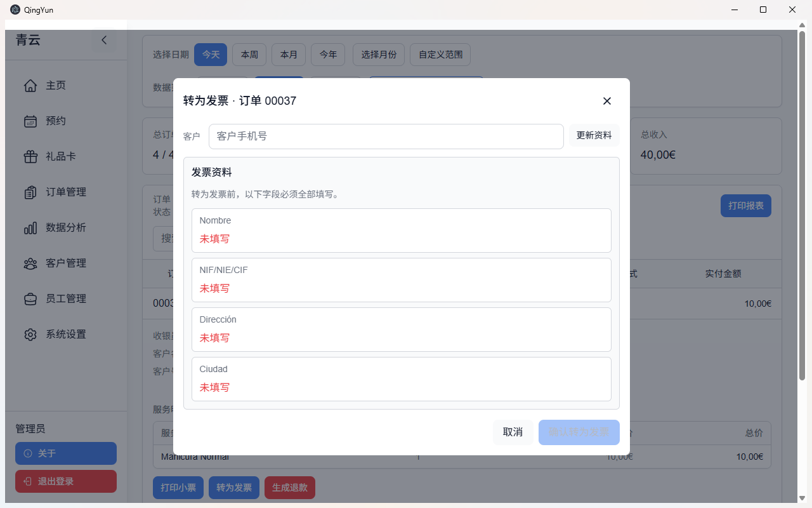Click the 生成退款 button
This screenshot has height=508, width=812.
point(290,488)
